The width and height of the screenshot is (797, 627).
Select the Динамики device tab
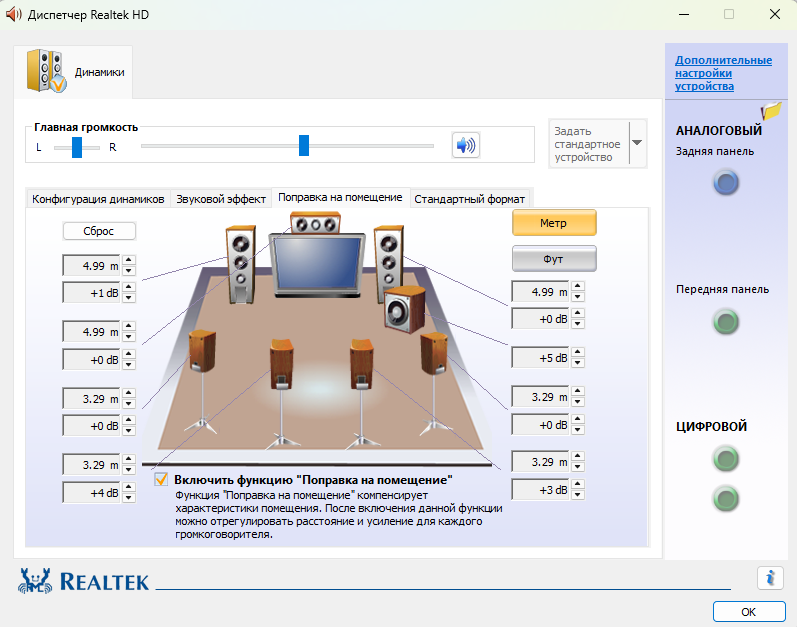73,72
